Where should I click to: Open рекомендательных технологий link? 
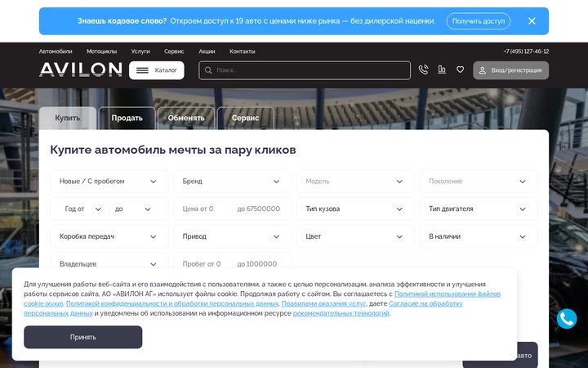(341, 313)
